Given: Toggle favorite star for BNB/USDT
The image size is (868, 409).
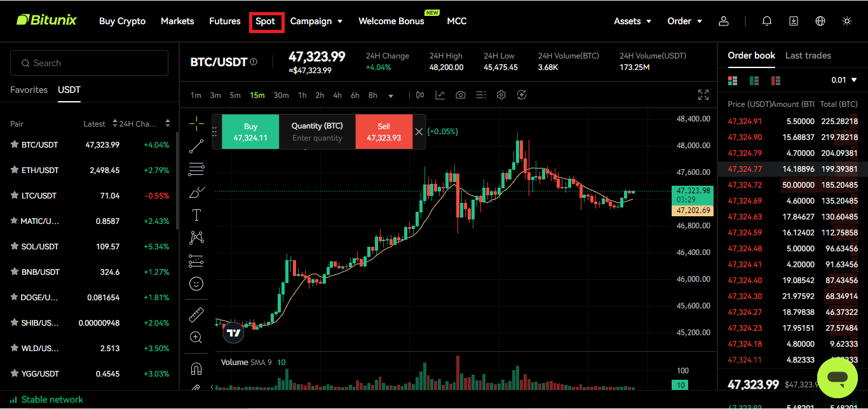Looking at the screenshot, I should (x=14, y=272).
